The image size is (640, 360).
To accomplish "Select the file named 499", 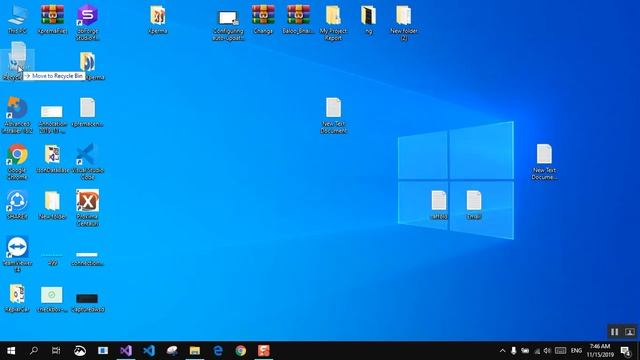I will click(x=52, y=259).
